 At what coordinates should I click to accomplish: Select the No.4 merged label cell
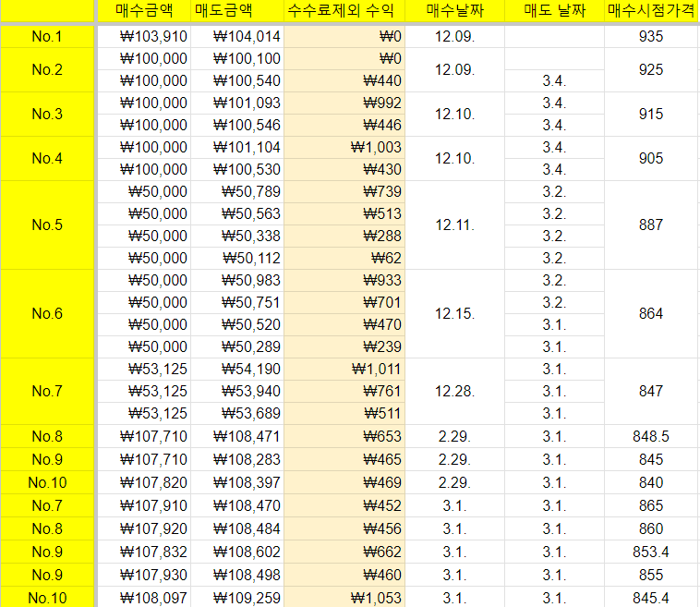47,158
